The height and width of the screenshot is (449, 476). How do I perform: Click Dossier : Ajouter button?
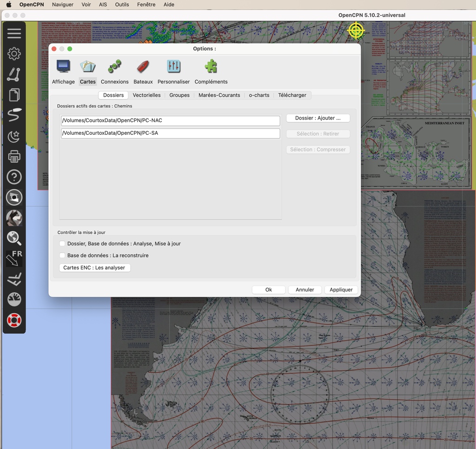318,118
